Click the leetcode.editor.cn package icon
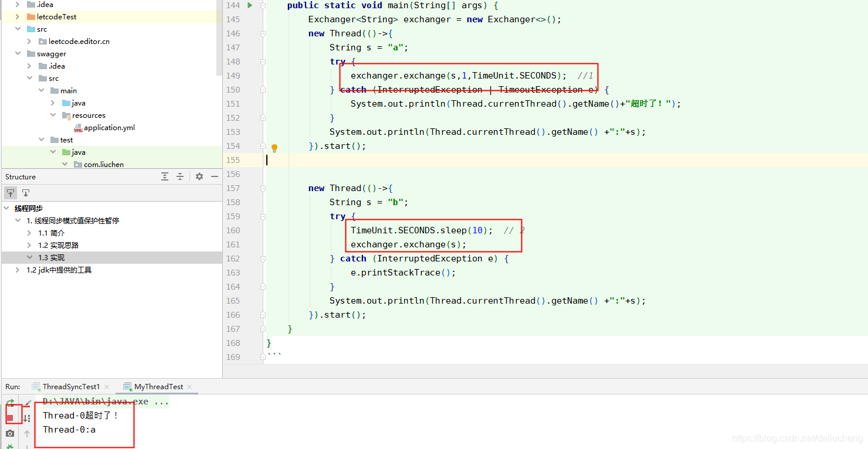 click(43, 42)
